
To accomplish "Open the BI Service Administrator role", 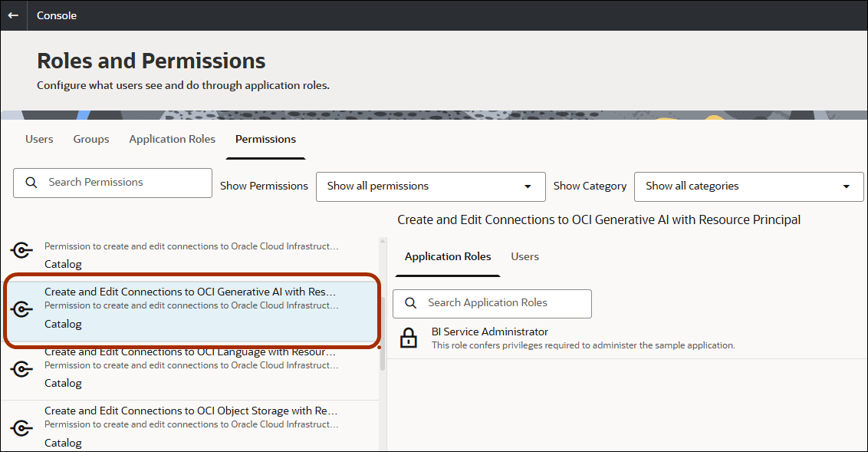I will coord(627,338).
